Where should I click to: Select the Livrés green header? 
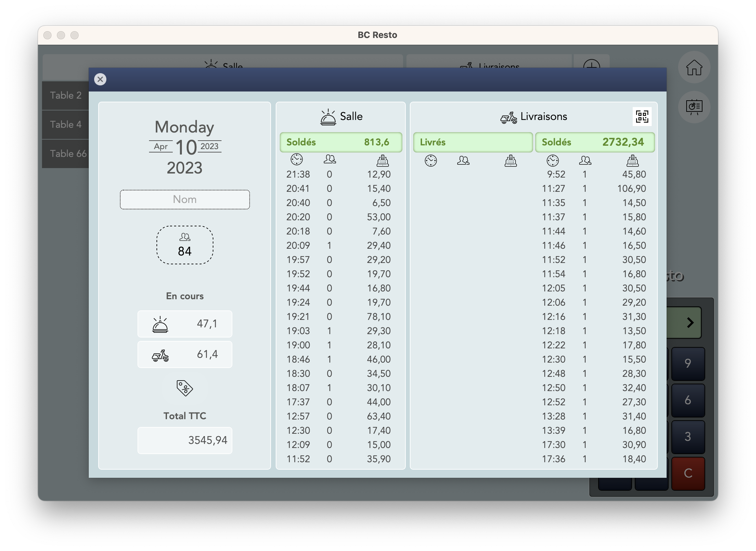pyautogui.click(x=472, y=142)
